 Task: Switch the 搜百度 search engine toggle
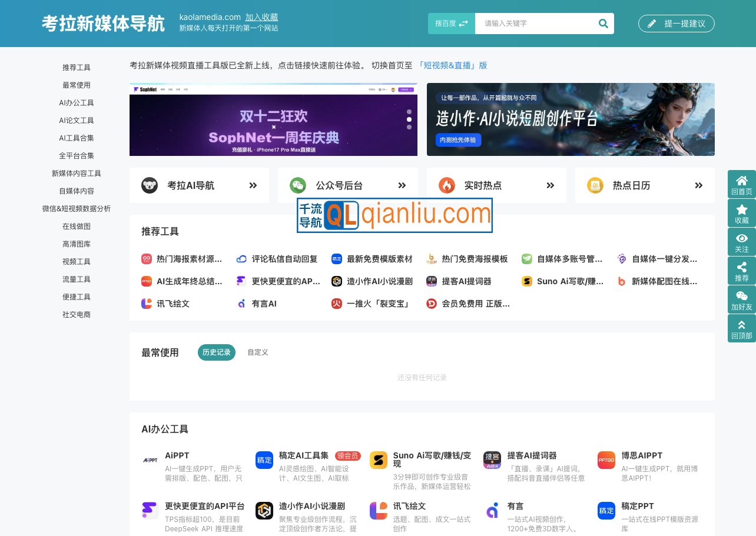coord(451,24)
